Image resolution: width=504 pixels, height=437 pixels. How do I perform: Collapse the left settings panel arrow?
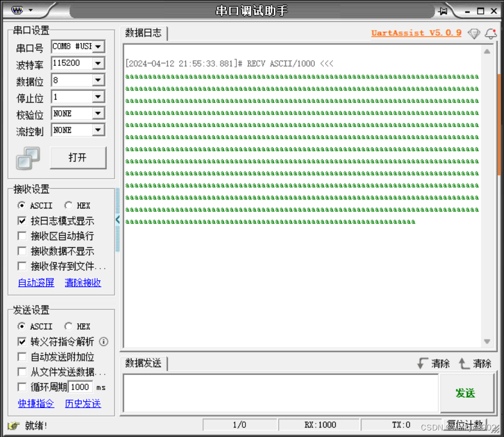[x=117, y=220]
